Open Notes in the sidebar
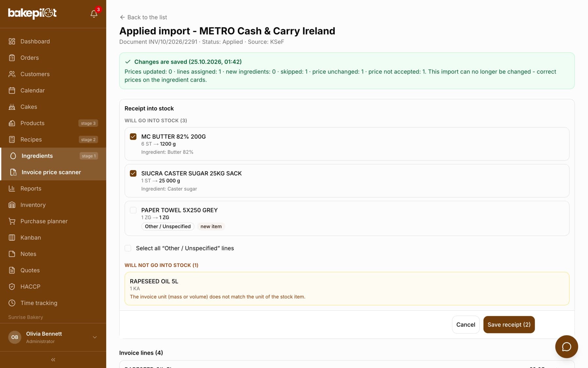This screenshot has height=368, width=588. [x=53, y=254]
